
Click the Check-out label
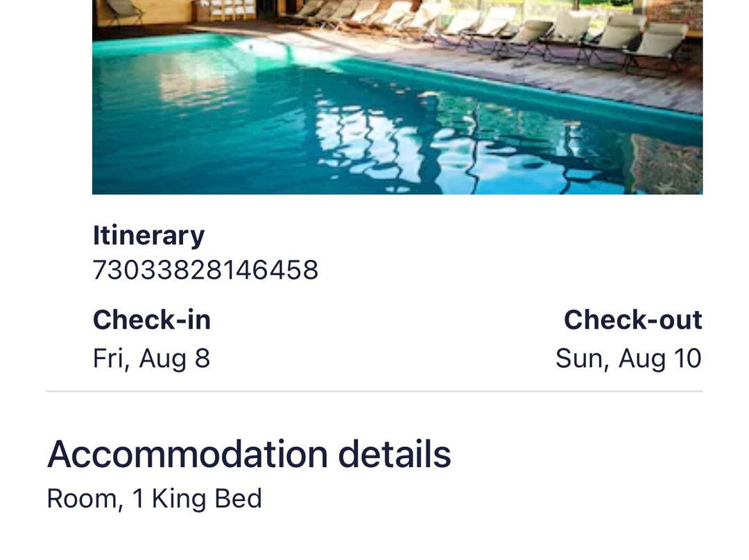[632, 320]
